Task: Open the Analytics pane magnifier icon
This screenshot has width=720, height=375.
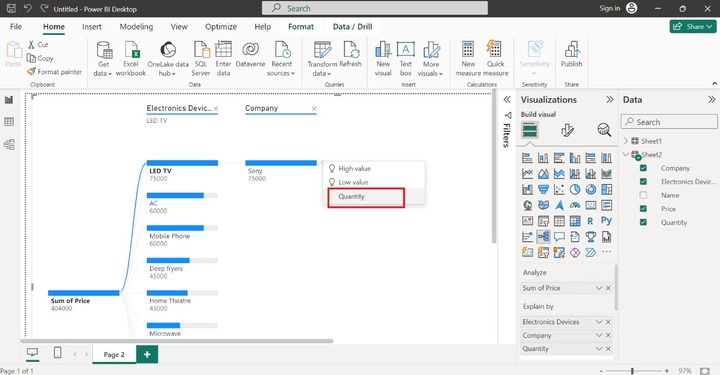Action: click(604, 130)
